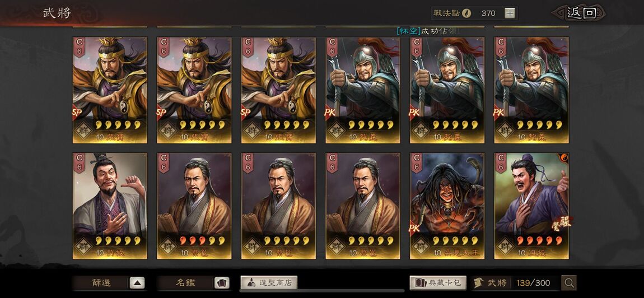Open the 名鑑 cards icon
The width and height of the screenshot is (644, 298).
coord(221,283)
